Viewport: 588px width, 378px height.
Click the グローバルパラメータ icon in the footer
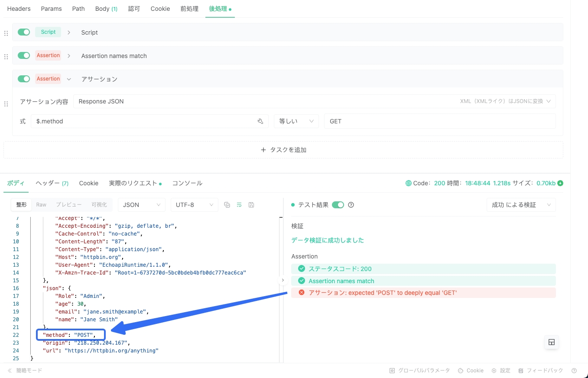pos(392,371)
